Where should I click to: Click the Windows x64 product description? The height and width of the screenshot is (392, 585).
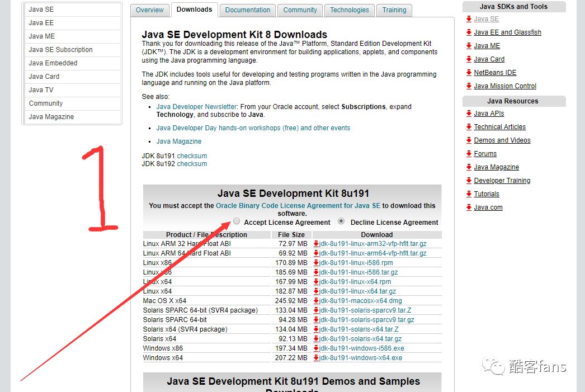[x=163, y=358]
